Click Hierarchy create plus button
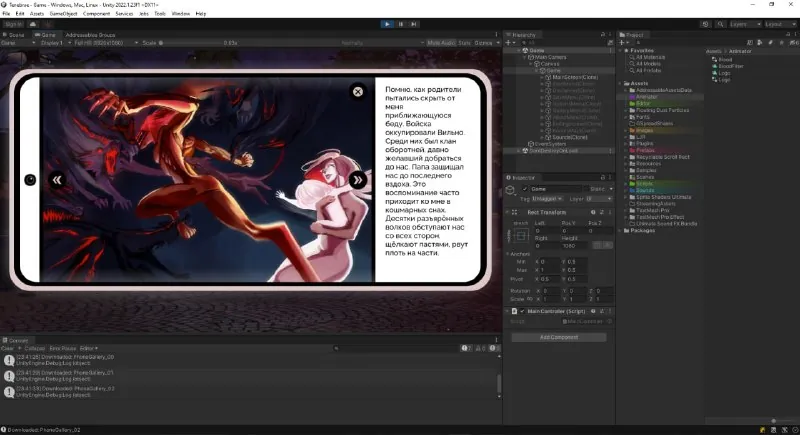The image size is (800, 435). tap(508, 43)
